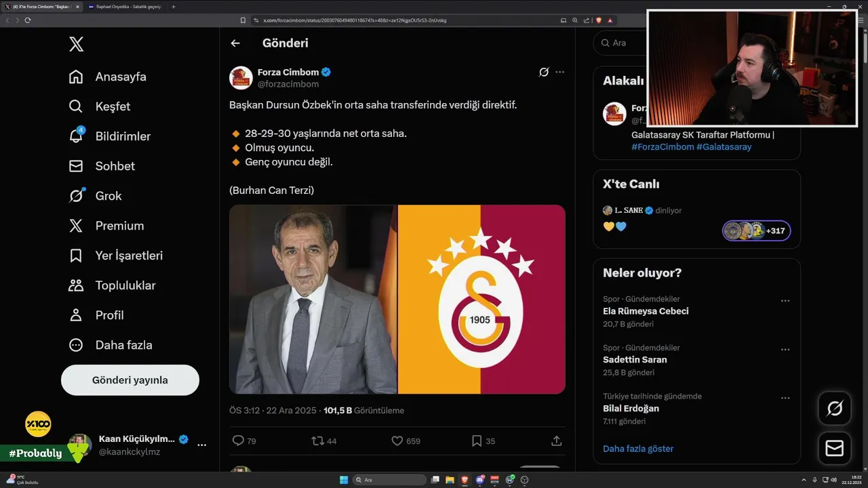The height and width of the screenshot is (488, 868).
Task: Click the post timestamp ÖS 3:12 · 22 Ara 2025
Action: [x=273, y=411]
